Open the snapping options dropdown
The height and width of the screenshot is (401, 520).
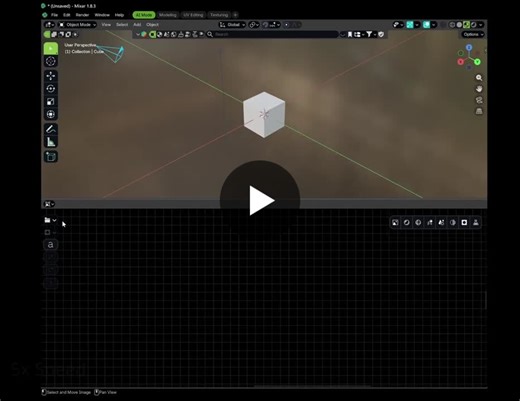click(275, 25)
